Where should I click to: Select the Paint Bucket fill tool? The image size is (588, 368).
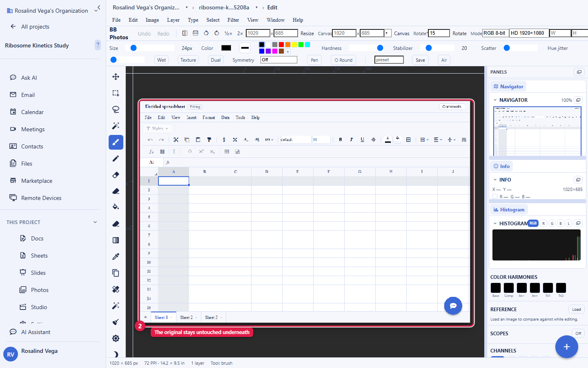(116, 207)
